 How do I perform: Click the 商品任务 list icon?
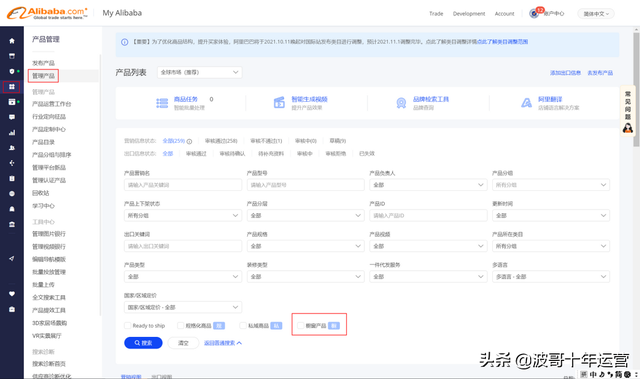click(x=162, y=103)
